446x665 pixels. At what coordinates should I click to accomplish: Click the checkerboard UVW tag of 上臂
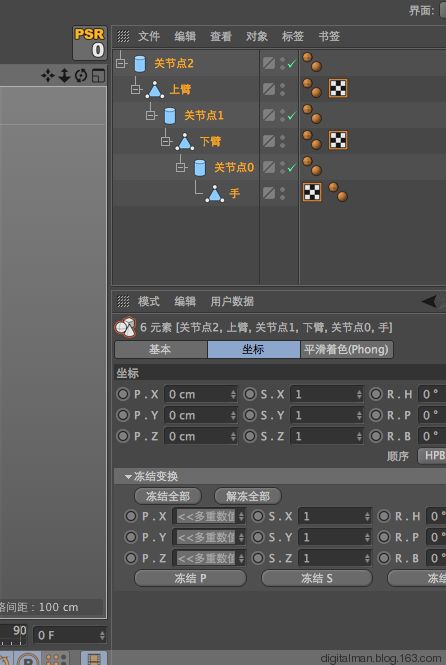click(x=338, y=88)
